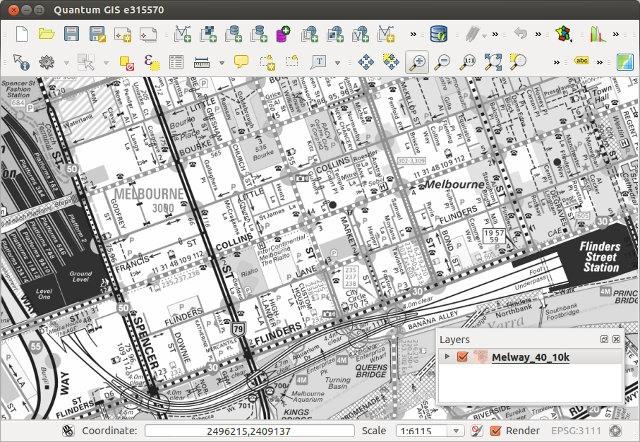Add a vector layer

coord(182,34)
